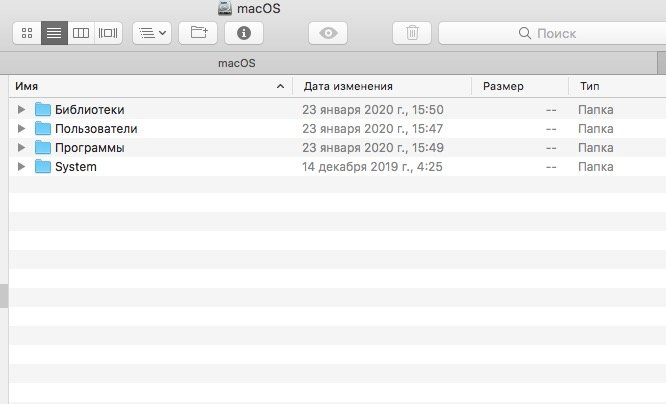This screenshot has height=404, width=666.
Task: Create a new folder
Action: 198,33
